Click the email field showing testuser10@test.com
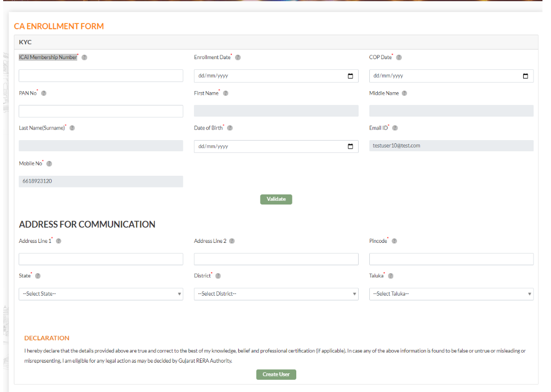Screen dimensions: 551x392 click(x=451, y=146)
